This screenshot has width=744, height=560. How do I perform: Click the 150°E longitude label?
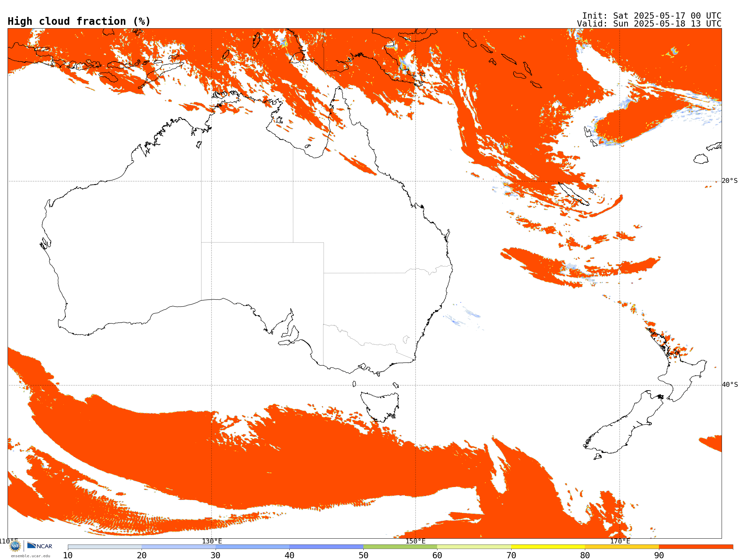click(415, 541)
